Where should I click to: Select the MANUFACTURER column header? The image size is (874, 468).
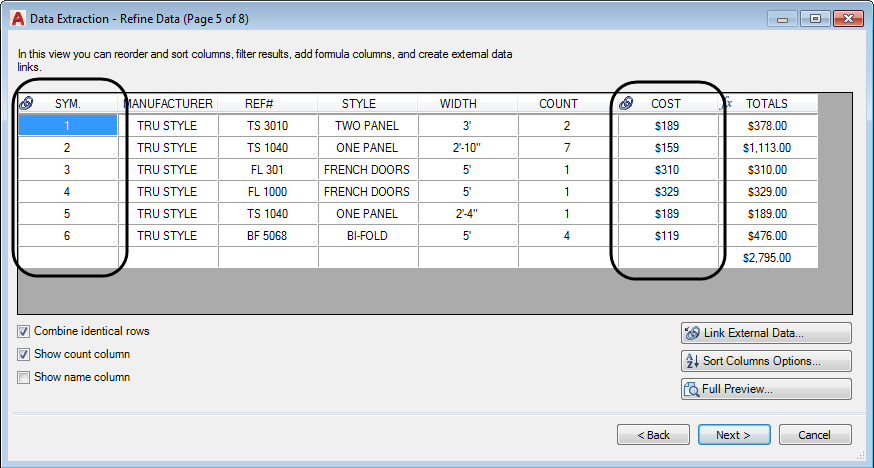point(168,104)
